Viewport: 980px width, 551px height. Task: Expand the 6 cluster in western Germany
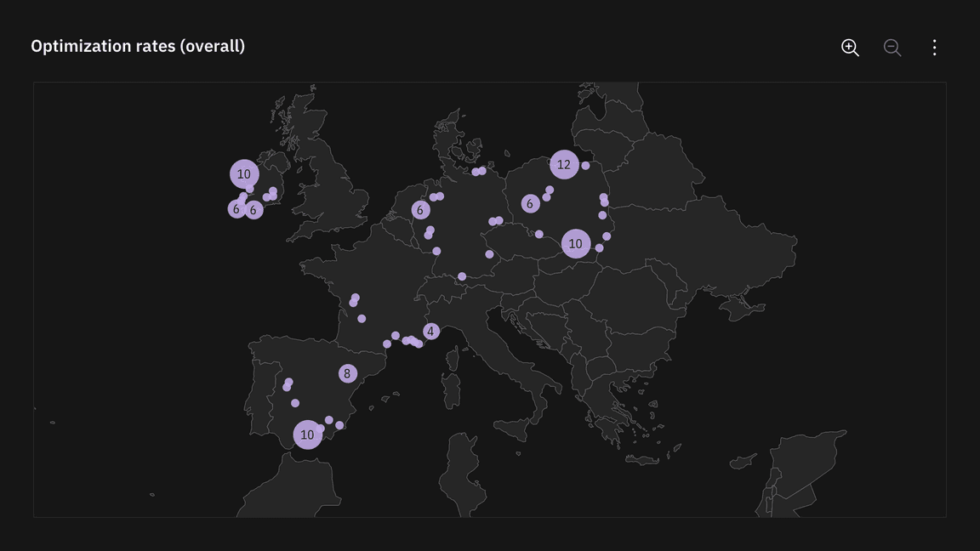tap(420, 210)
